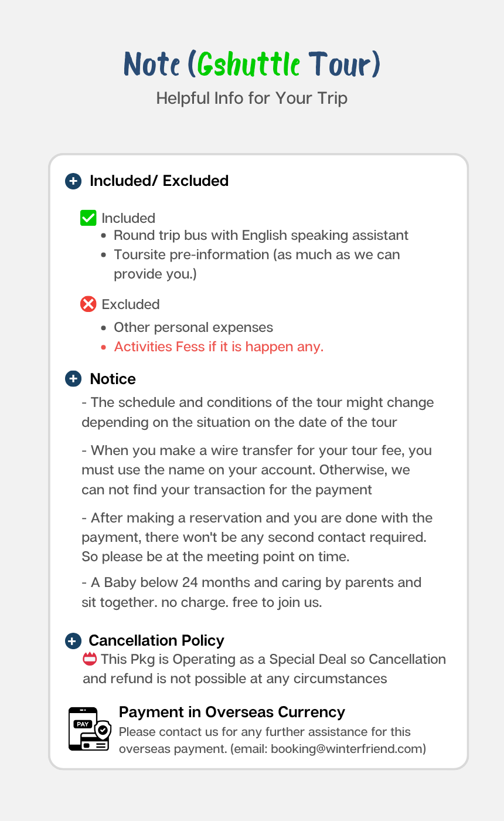Click the Notice section heading
504x821 pixels.
(x=113, y=379)
